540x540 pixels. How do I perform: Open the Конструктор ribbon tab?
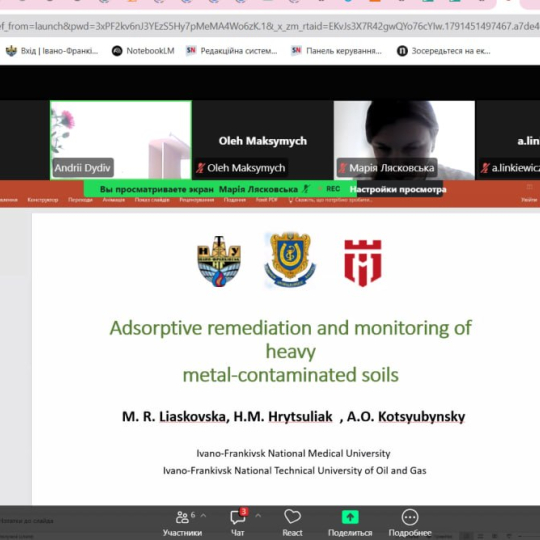[x=43, y=200]
